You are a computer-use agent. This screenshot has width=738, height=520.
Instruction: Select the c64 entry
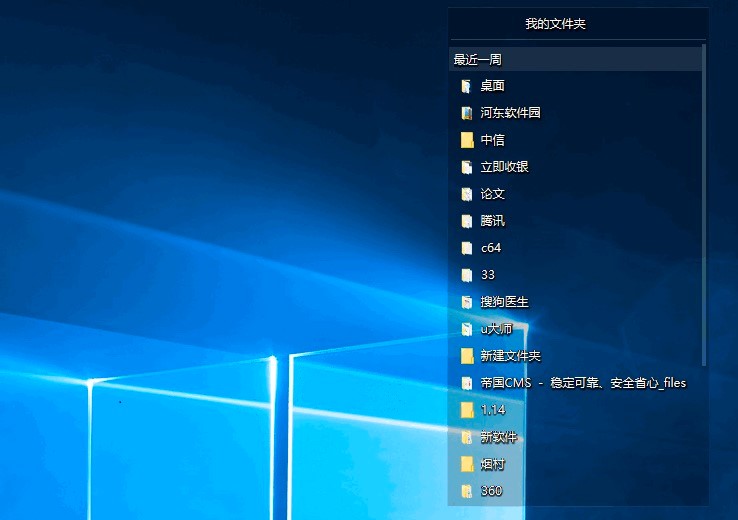click(491, 248)
